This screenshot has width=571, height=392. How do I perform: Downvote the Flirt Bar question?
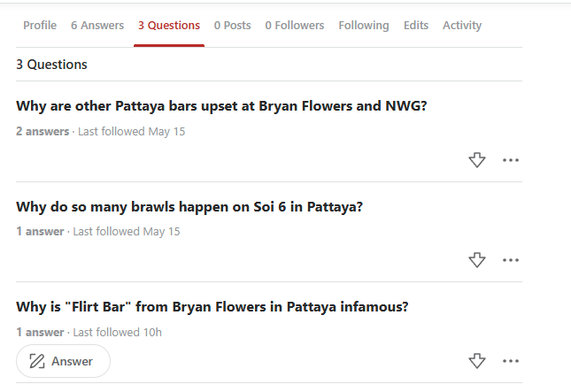[476, 361]
